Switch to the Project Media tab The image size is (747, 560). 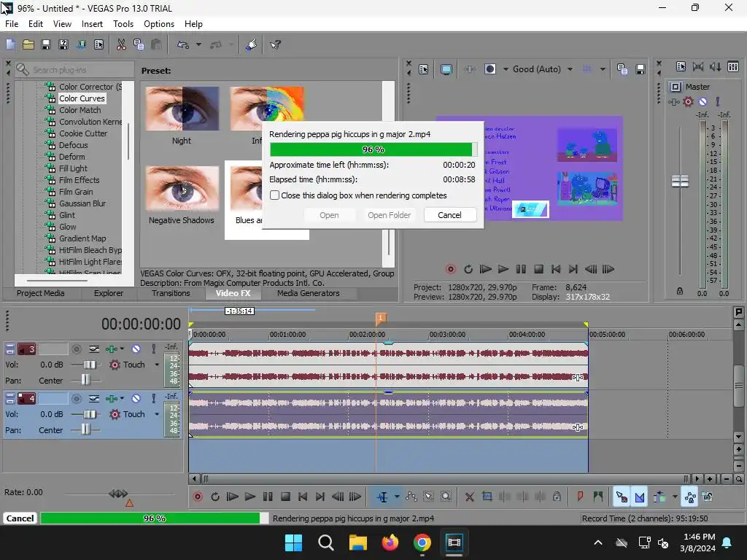point(41,293)
